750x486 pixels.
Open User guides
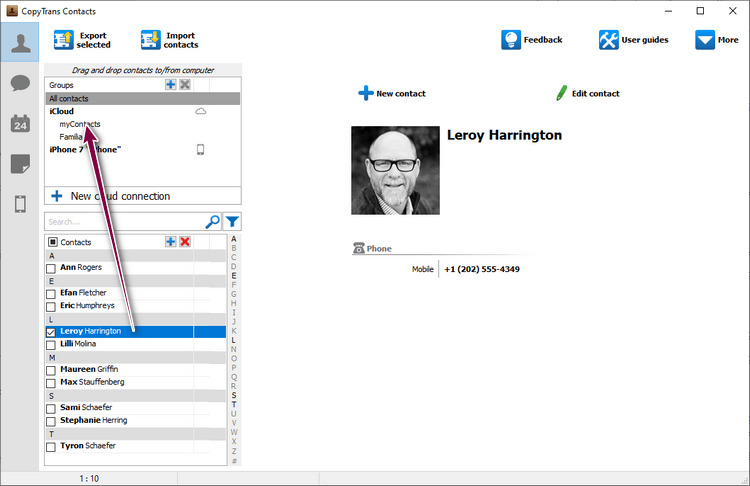tap(633, 40)
